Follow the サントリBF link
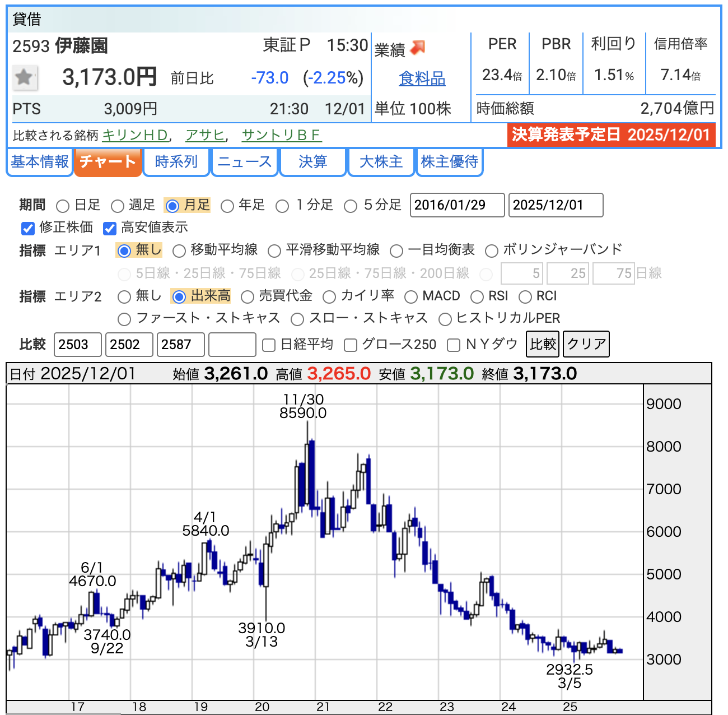Viewport: 728px width, 715px height. [282, 136]
